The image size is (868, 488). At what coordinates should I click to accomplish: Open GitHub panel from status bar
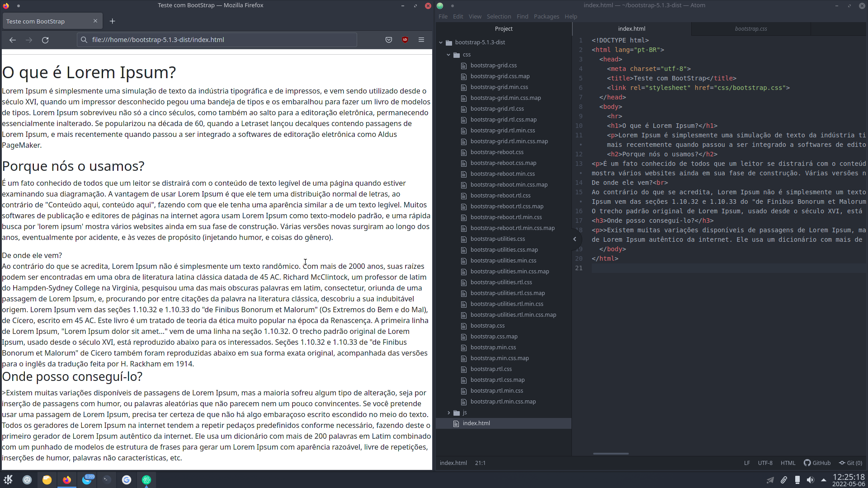click(x=817, y=463)
